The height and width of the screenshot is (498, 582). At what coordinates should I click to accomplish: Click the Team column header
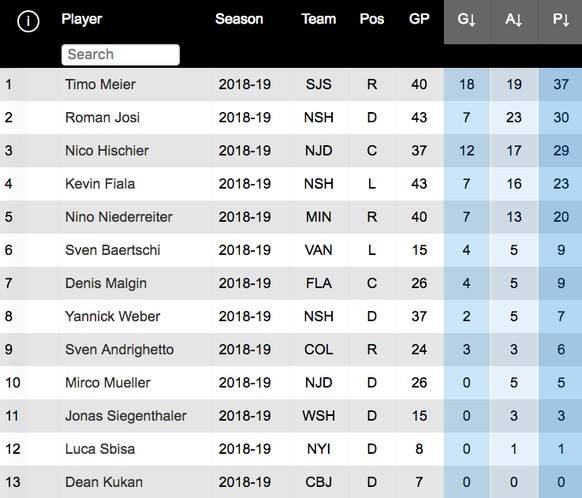(318, 19)
